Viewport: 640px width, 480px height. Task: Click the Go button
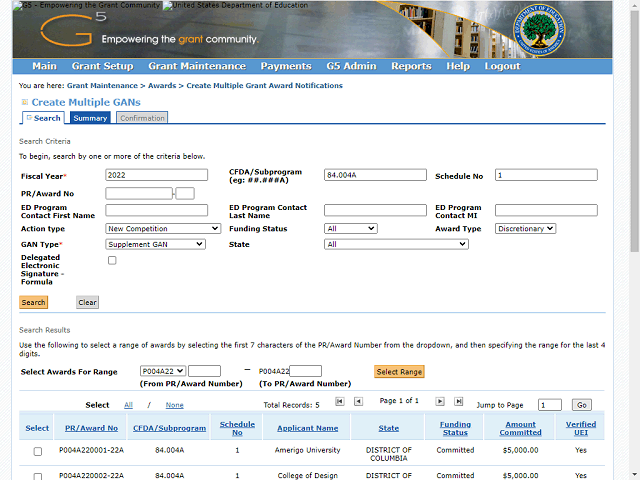(582, 405)
